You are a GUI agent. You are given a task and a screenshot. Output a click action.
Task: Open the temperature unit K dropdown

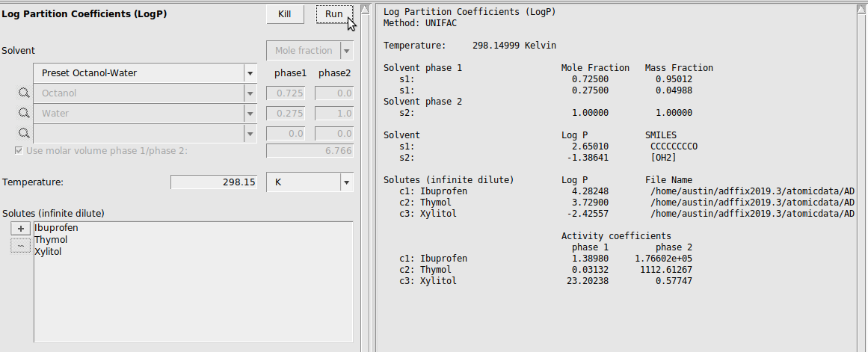pos(346,182)
